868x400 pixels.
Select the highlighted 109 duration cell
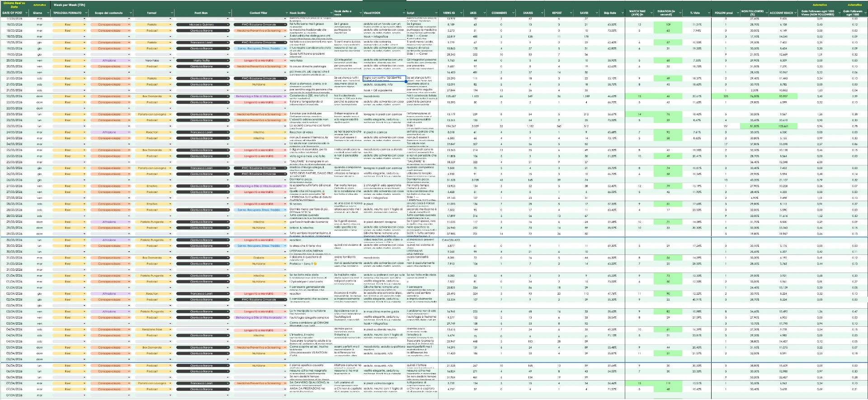[668, 25]
